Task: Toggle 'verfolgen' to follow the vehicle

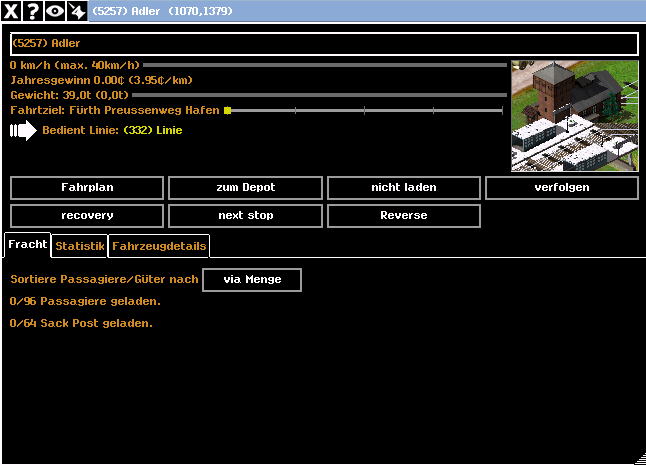Action: (561, 188)
